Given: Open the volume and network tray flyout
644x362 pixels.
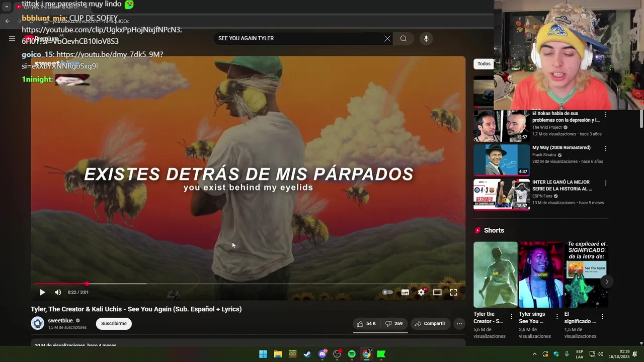Looking at the screenshot, I should [596, 354].
